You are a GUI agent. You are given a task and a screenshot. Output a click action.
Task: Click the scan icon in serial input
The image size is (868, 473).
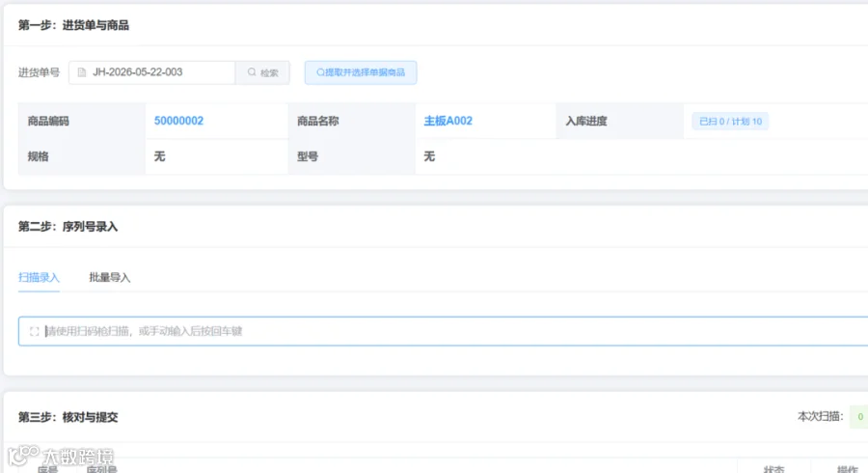(35, 331)
